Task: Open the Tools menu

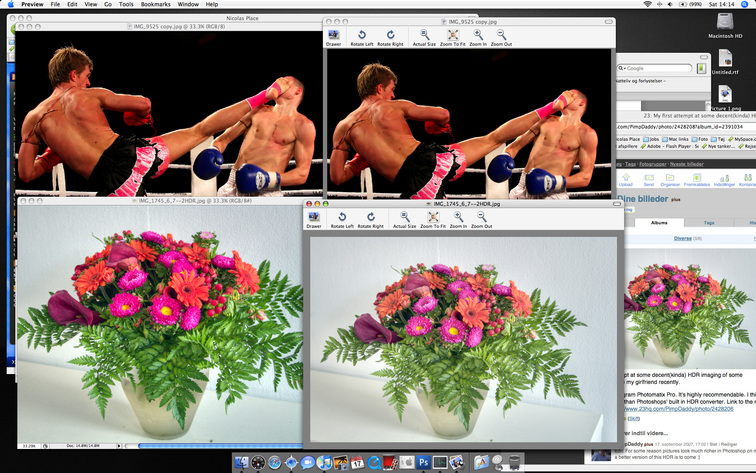Action: coord(126,4)
